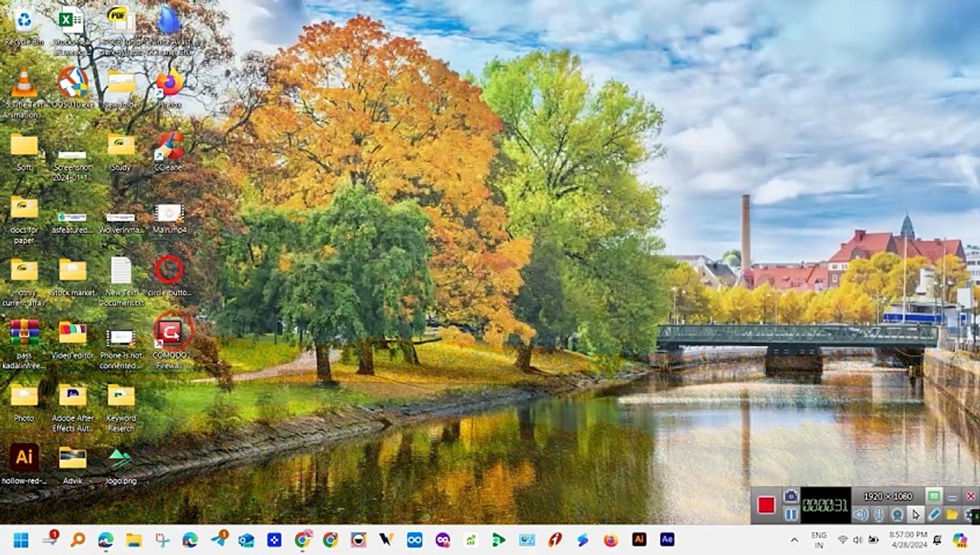Select the Illustrator 'hollow-red' file
This screenshot has height=555, width=980.
pyautogui.click(x=24, y=464)
